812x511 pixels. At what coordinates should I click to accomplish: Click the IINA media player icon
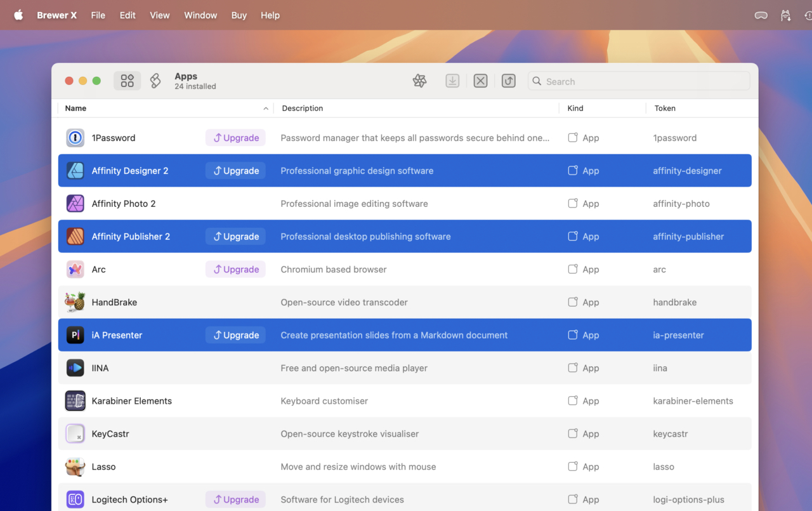pos(75,368)
